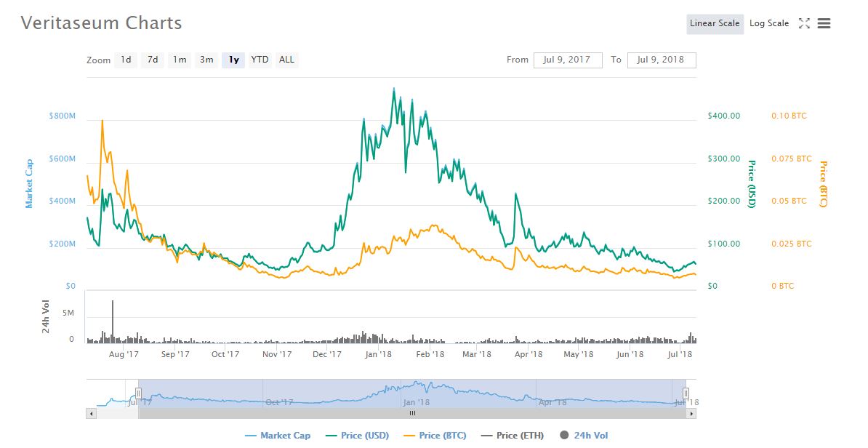Toggle Market Cap series in legend
This screenshot has width=868, height=448.
[x=278, y=436]
